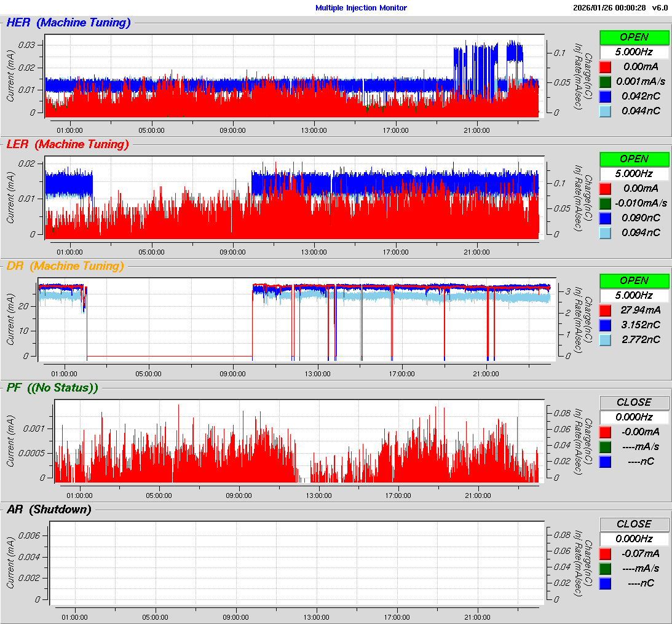Click the LER OPEN status button
Screen dimensions: 672x624
click(x=634, y=159)
